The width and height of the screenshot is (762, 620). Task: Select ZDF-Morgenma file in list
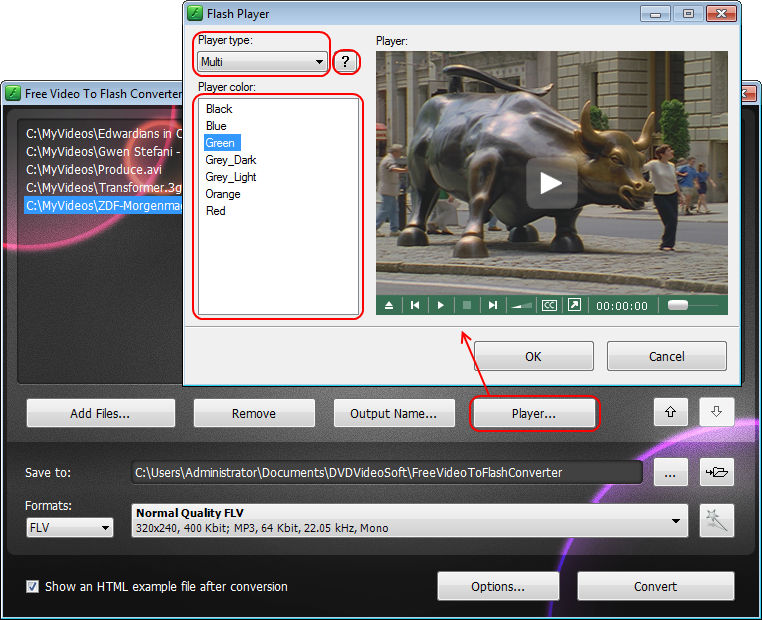coord(104,206)
